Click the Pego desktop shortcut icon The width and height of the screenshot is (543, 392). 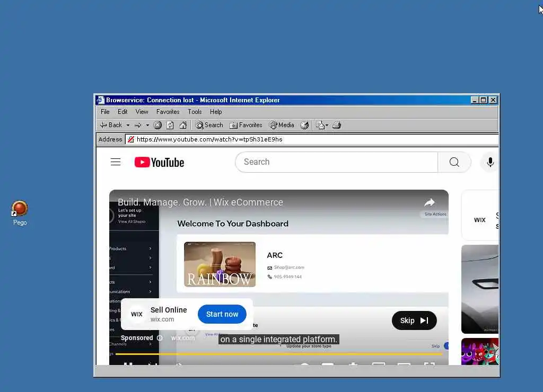[20, 209]
